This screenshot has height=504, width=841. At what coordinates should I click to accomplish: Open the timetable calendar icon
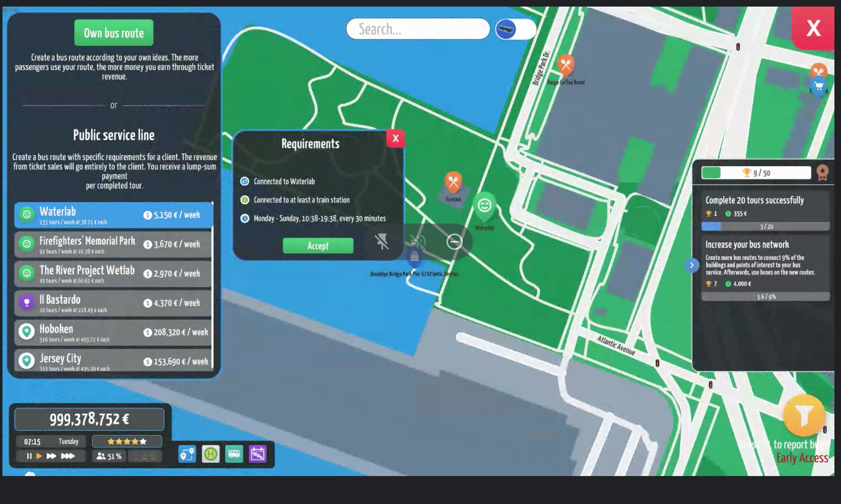[x=258, y=454]
